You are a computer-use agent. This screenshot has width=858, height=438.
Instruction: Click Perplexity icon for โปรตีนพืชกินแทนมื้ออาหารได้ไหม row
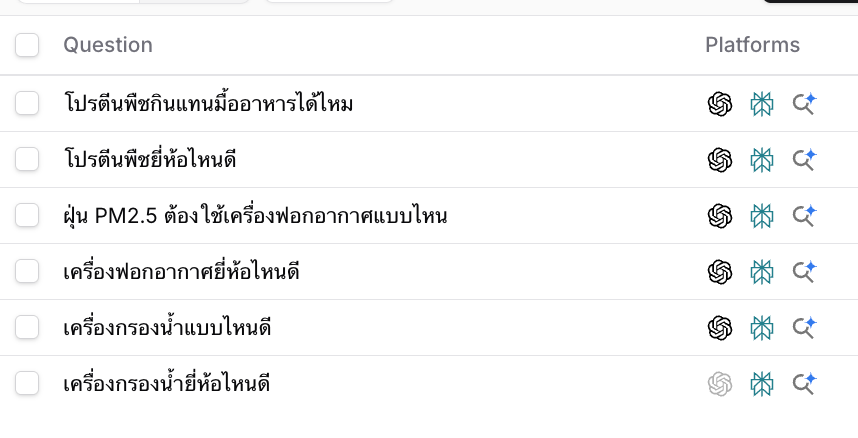762,103
